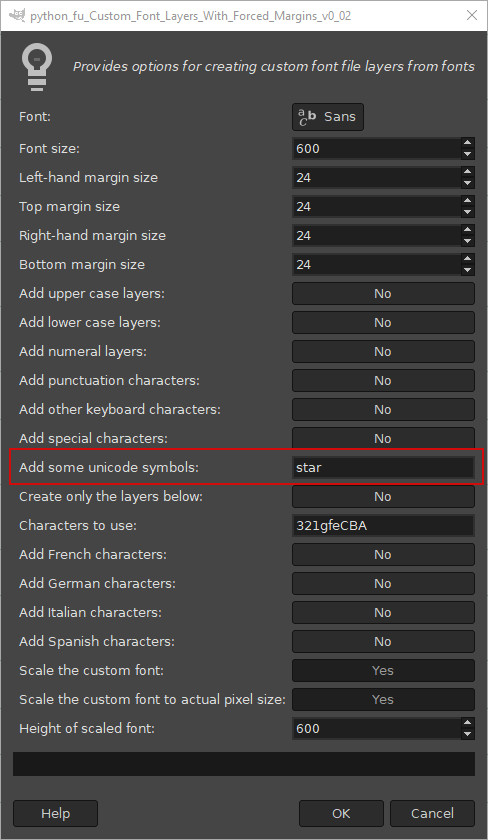
Task: Decrease Left-hand margin size with down arrow
Action: point(468,183)
